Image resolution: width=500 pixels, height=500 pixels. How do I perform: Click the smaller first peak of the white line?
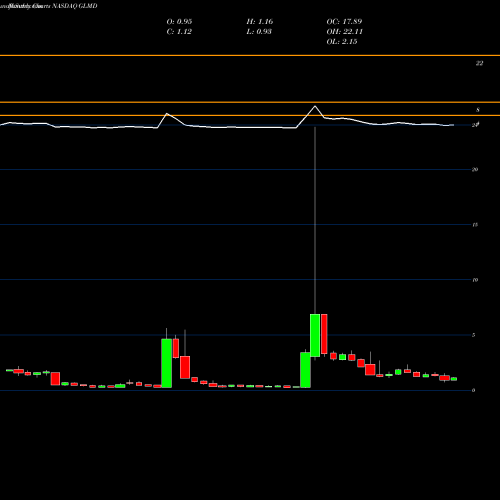167,114
